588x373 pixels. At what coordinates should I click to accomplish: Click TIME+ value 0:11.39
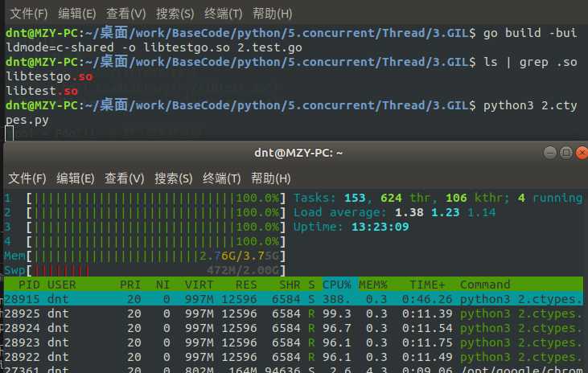click(427, 314)
